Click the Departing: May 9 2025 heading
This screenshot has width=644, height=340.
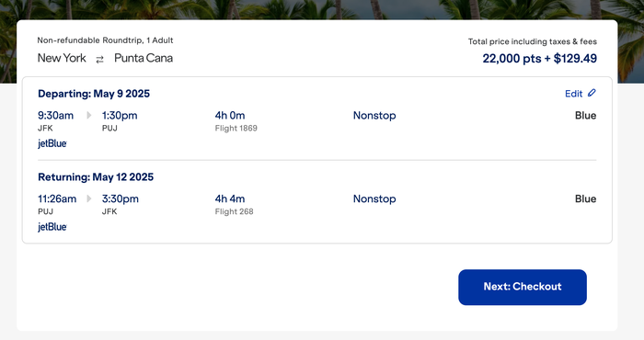click(x=94, y=94)
